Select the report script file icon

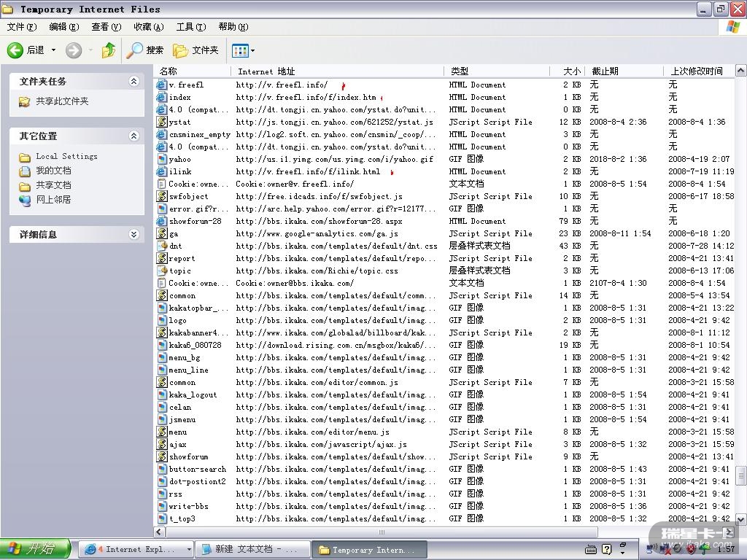162,258
